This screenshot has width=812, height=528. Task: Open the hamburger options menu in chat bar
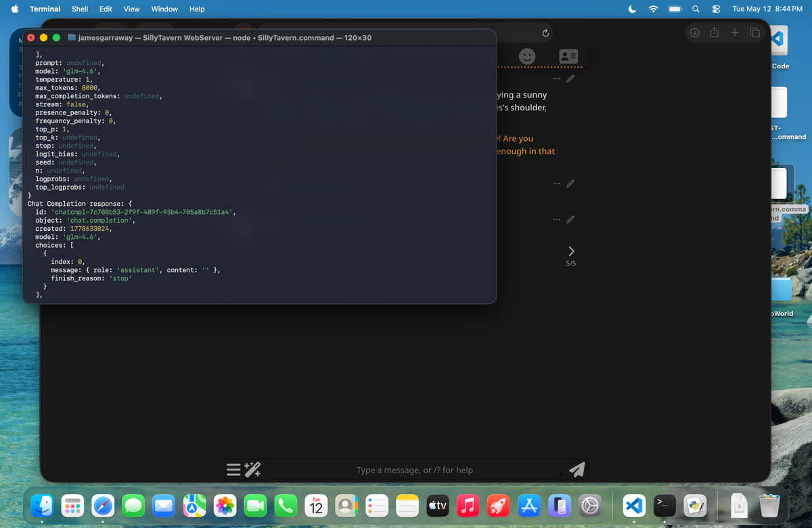click(x=233, y=470)
